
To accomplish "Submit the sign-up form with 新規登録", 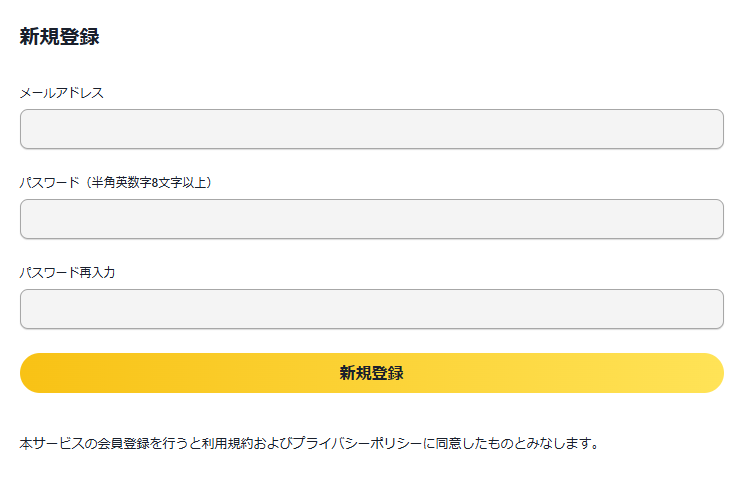I will click(x=371, y=373).
